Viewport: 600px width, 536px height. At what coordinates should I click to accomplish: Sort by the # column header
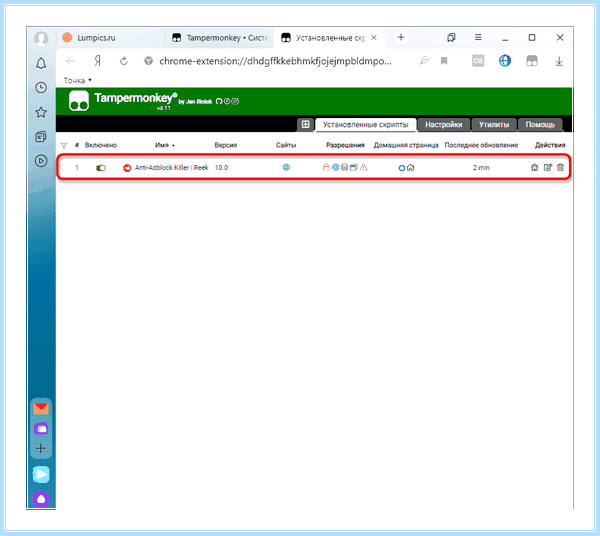(x=77, y=145)
